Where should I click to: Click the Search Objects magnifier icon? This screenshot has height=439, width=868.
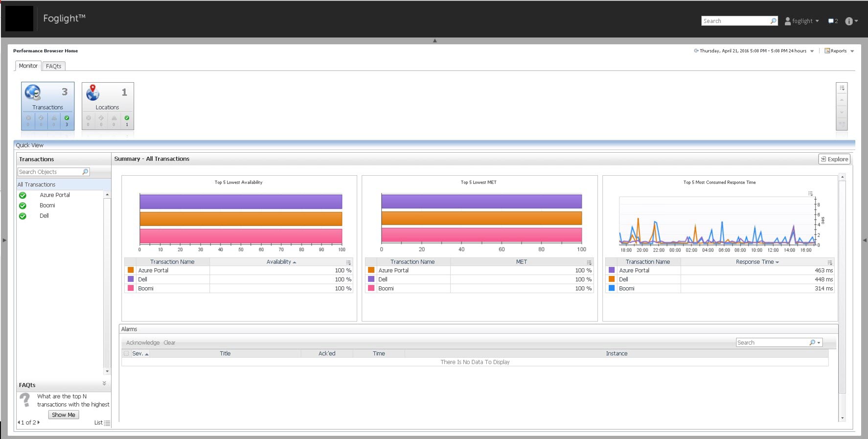click(x=85, y=172)
